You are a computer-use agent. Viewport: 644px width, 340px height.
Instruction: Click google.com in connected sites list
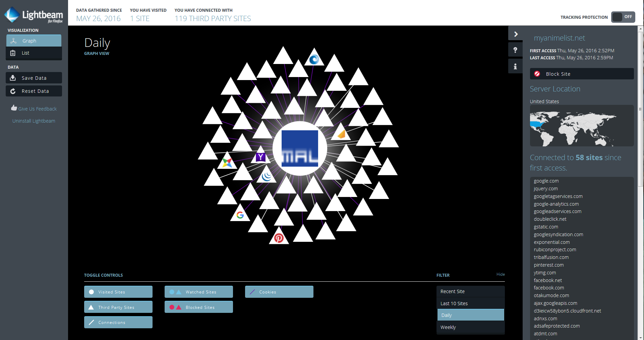point(546,181)
